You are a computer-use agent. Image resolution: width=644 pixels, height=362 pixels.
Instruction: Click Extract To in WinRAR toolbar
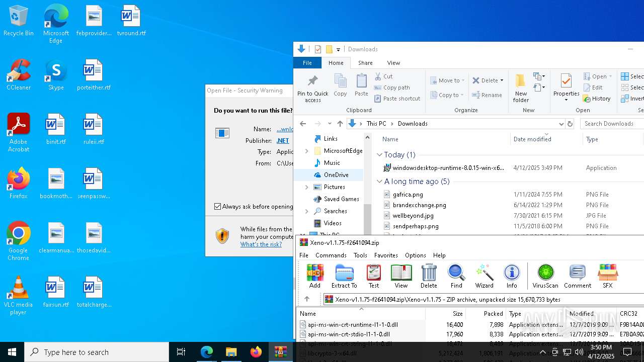click(x=344, y=276)
